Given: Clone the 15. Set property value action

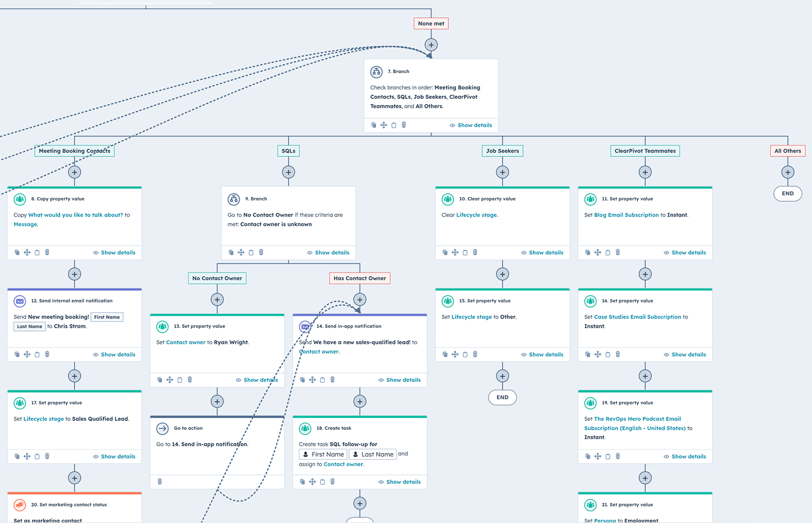Looking at the screenshot, I should [445, 355].
